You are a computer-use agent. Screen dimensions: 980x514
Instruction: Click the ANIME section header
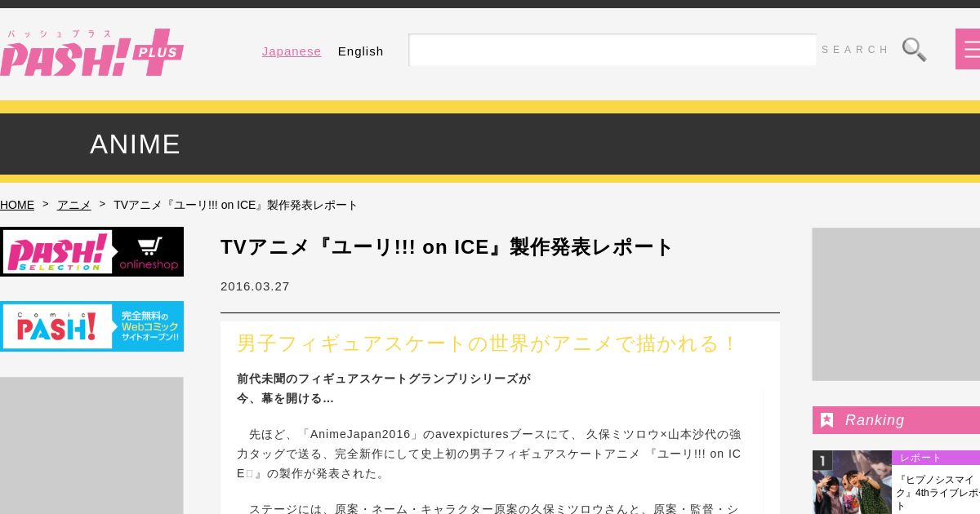click(135, 144)
